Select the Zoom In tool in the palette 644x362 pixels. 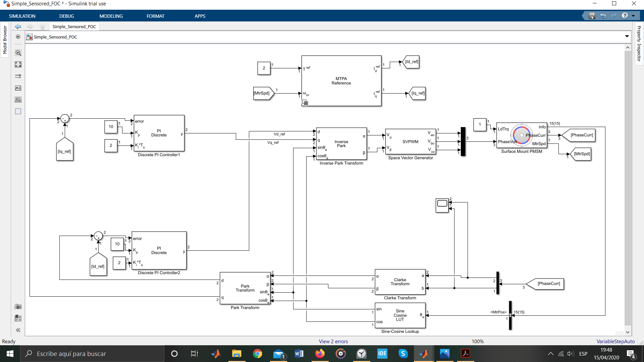click(18, 53)
